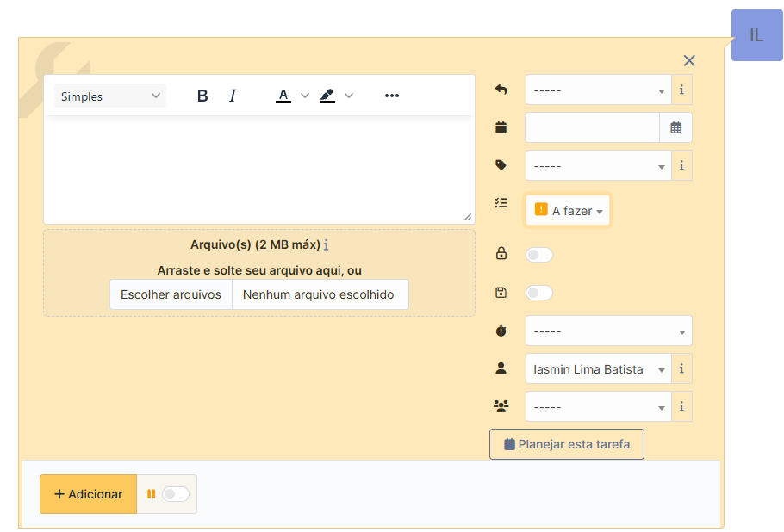Click the date input field
This screenshot has width=784, height=532.
593,128
